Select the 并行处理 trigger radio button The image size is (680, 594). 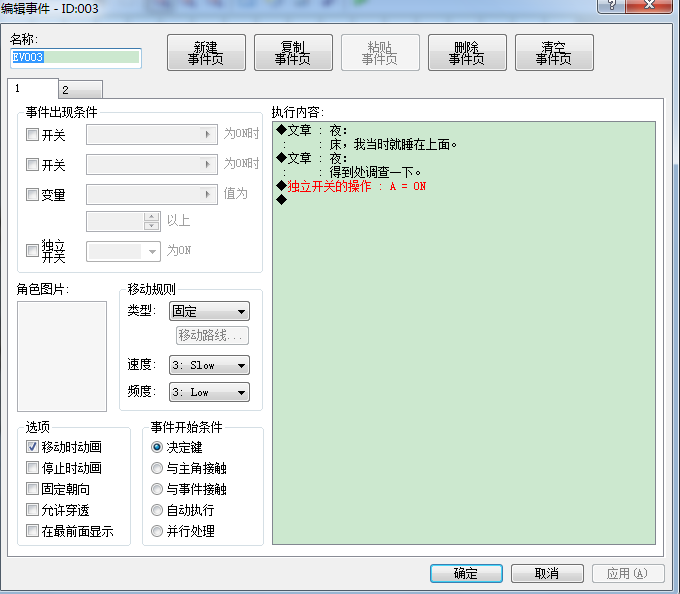point(157,531)
